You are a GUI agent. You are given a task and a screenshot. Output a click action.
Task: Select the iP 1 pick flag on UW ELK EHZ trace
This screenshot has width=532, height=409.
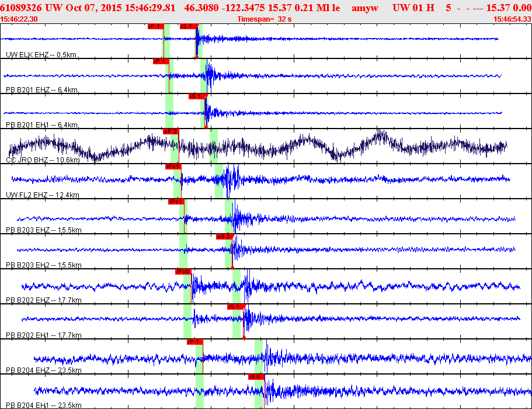click(156, 26)
